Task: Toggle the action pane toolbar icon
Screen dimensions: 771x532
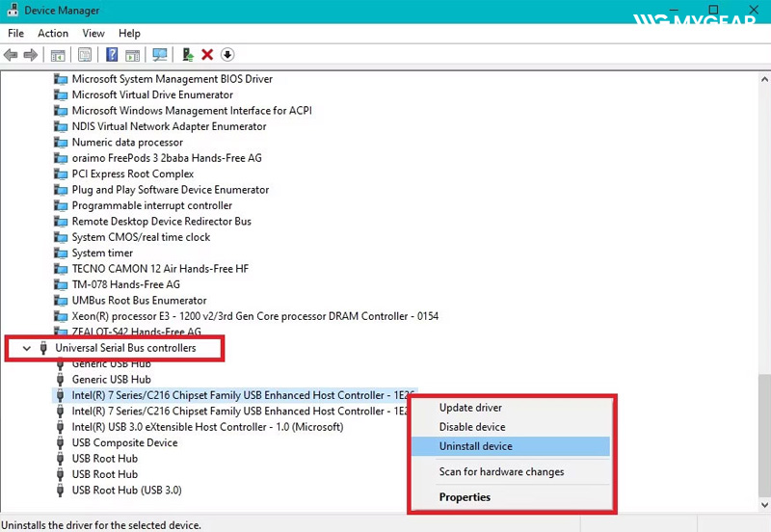Action: [132, 55]
